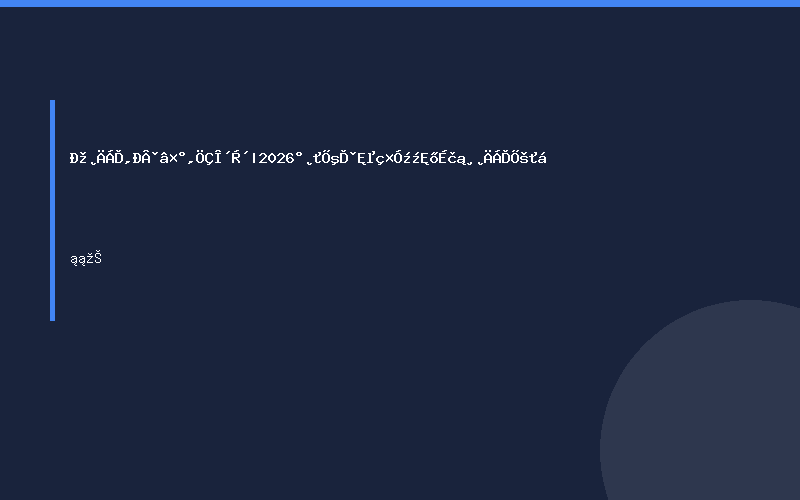The height and width of the screenshot is (500, 800).
Task: Click the "2026" number in the title
Action: coord(277,158)
